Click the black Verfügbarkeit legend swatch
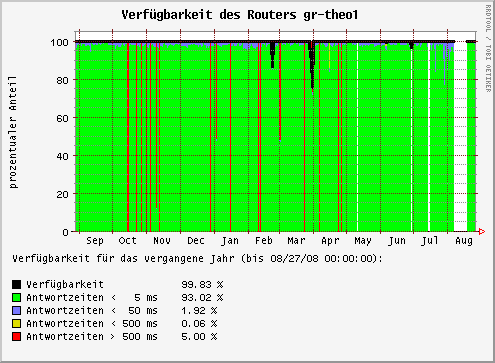This screenshot has width=495, height=363. (16, 284)
